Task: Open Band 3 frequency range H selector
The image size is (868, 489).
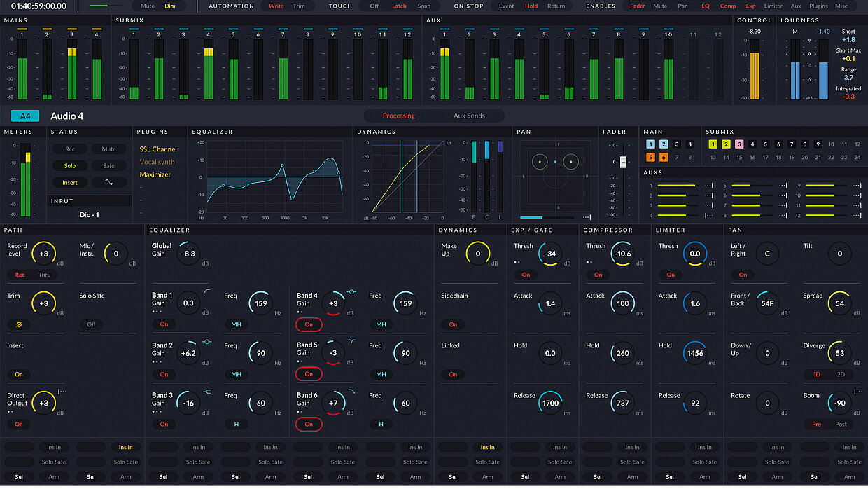Action: click(x=236, y=424)
